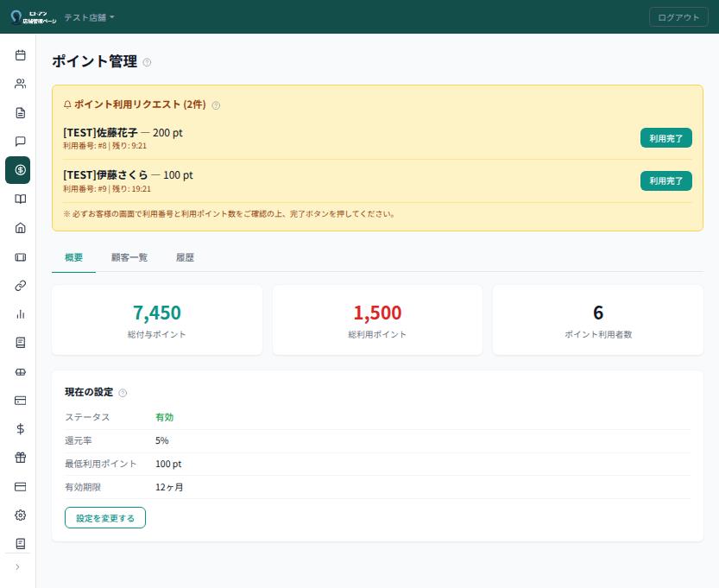Switch to the 履歴 tab
Viewport: 719px width, 588px height.
tap(185, 257)
